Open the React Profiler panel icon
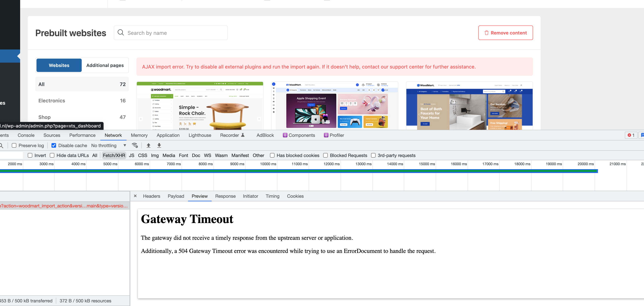Image resolution: width=644 pixels, height=306 pixels. pyautogui.click(x=326, y=135)
